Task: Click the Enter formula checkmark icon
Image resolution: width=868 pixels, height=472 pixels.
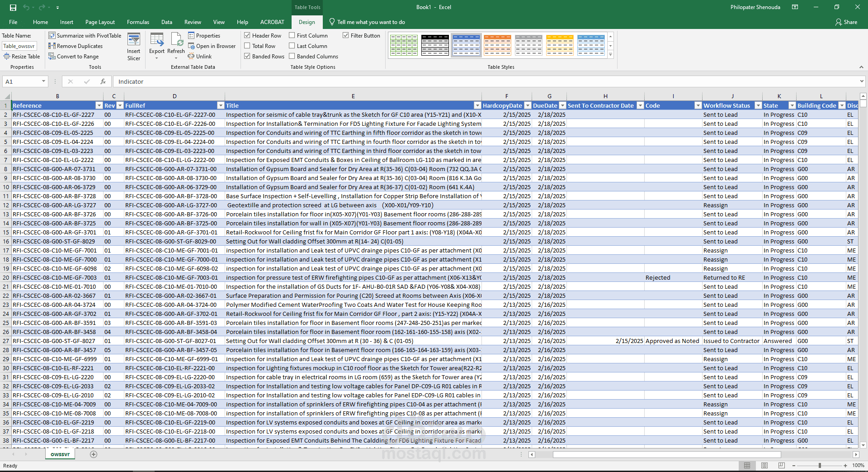Action: click(x=87, y=81)
